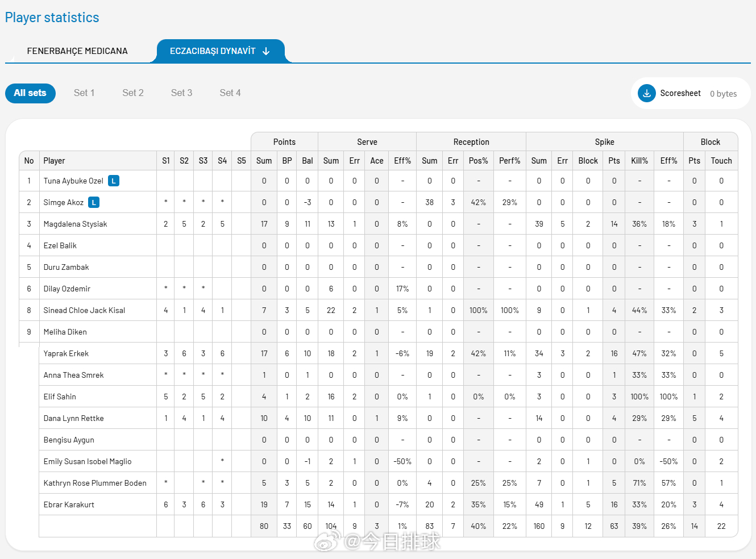
Task: Click player name Ebrar Karakurt
Action: pos(69,505)
